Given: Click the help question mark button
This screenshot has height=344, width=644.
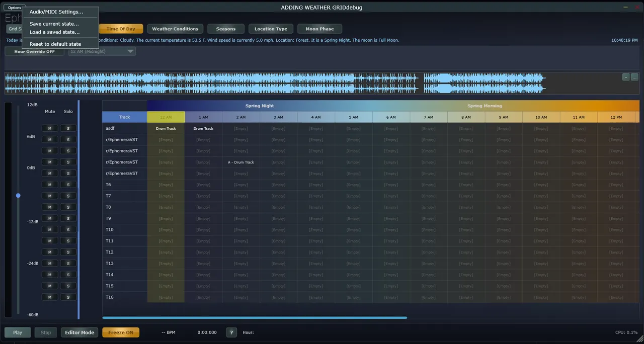Looking at the screenshot, I should point(231,332).
